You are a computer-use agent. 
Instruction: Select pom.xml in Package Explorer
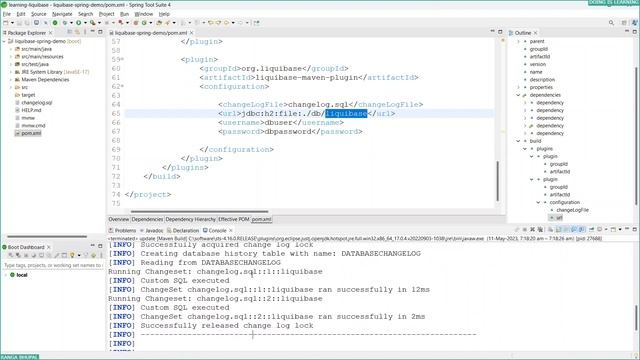tap(31, 133)
